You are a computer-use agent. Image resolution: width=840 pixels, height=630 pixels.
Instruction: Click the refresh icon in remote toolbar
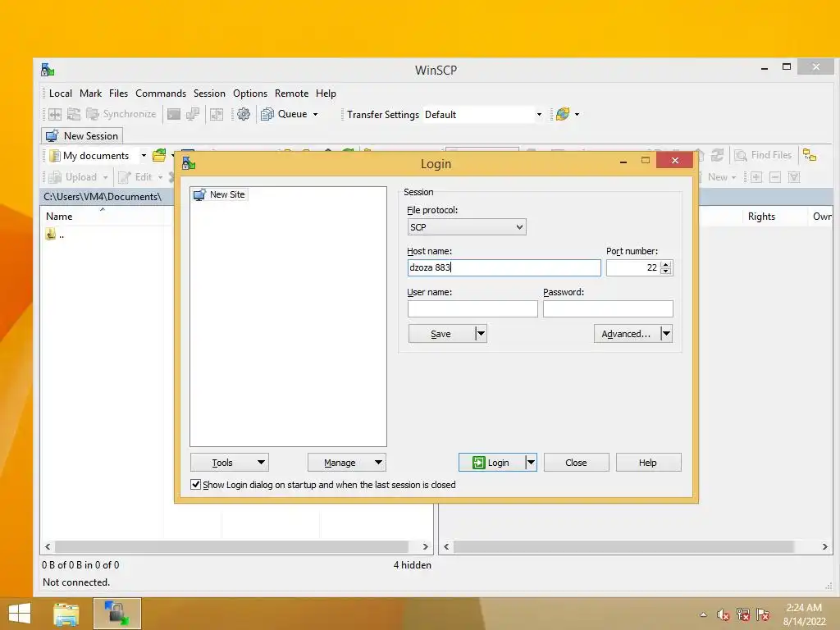click(x=717, y=155)
